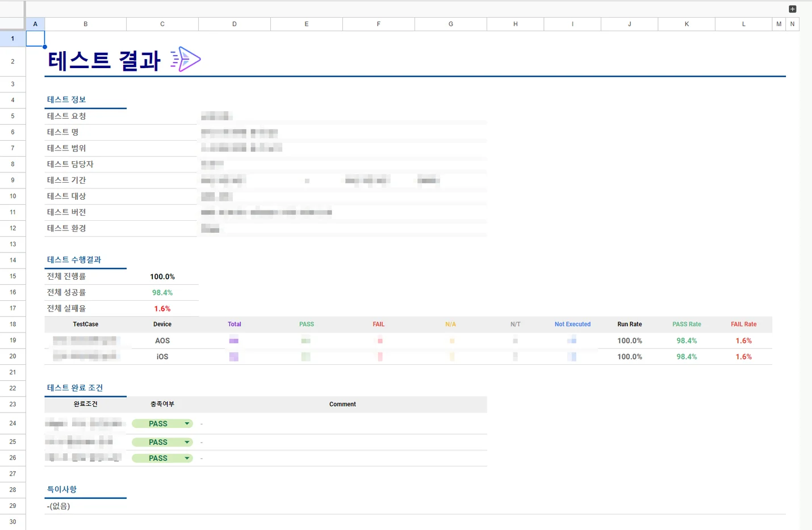Click the 테스트 대상 label
The height and width of the screenshot is (530, 812).
click(66, 196)
